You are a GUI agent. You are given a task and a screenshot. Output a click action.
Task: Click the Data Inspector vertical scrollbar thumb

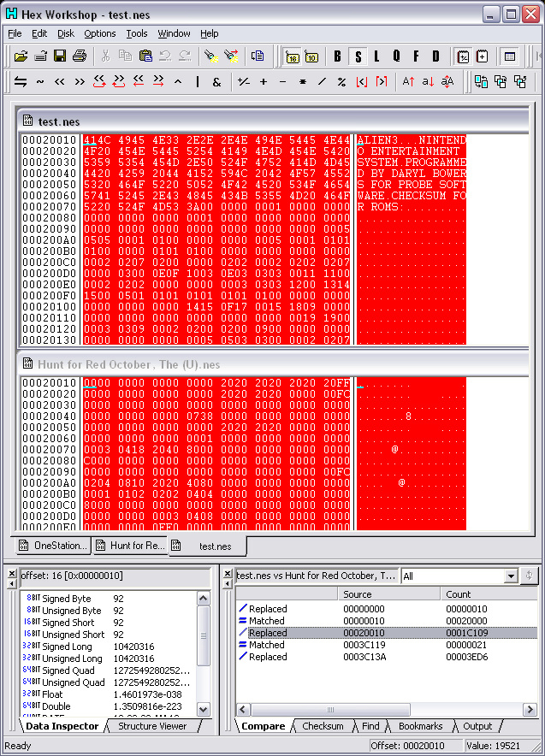pos(204,635)
